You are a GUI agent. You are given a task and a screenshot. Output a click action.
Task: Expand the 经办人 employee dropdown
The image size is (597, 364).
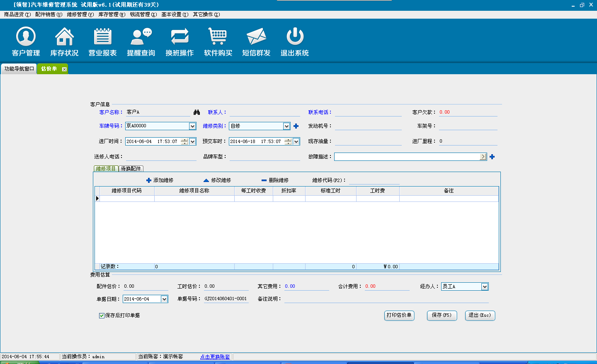[x=485, y=286]
